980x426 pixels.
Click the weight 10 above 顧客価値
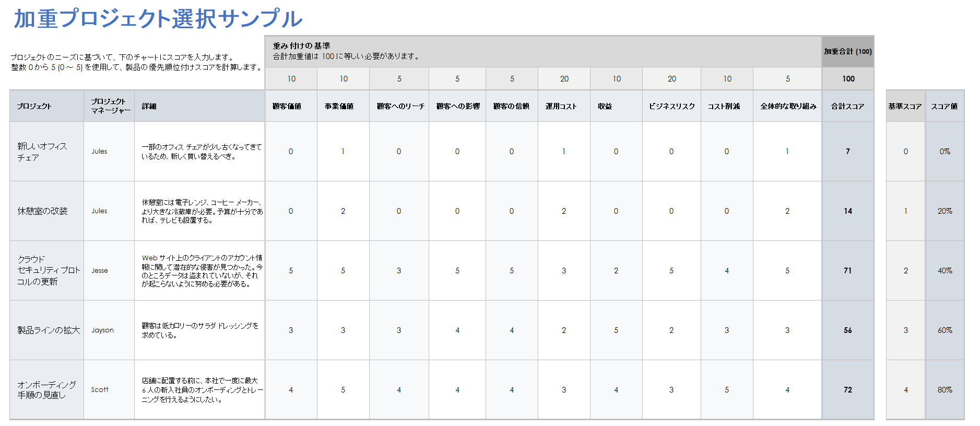pos(291,78)
